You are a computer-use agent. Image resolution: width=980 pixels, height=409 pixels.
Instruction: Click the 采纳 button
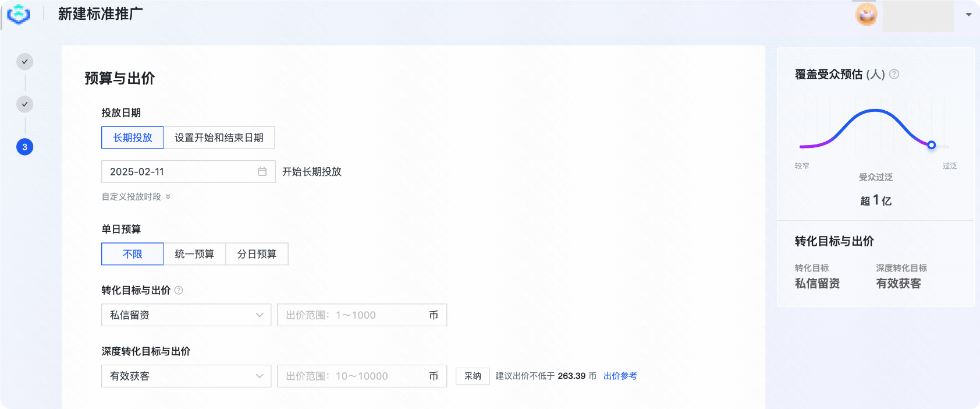[473, 376]
